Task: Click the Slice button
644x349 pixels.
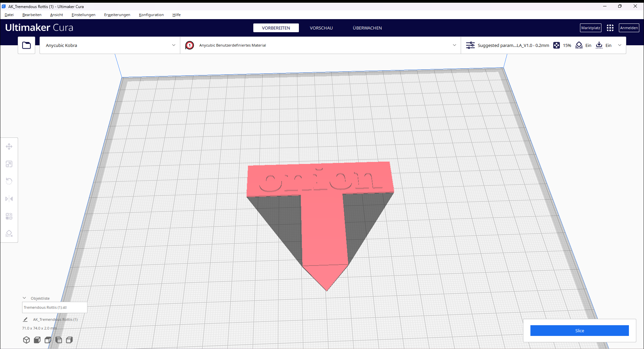Action: tap(580, 331)
